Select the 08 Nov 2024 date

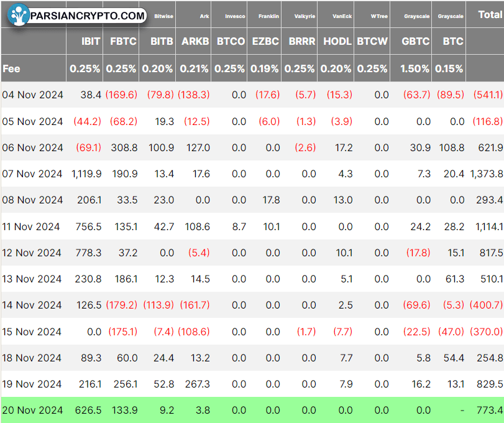point(32,200)
